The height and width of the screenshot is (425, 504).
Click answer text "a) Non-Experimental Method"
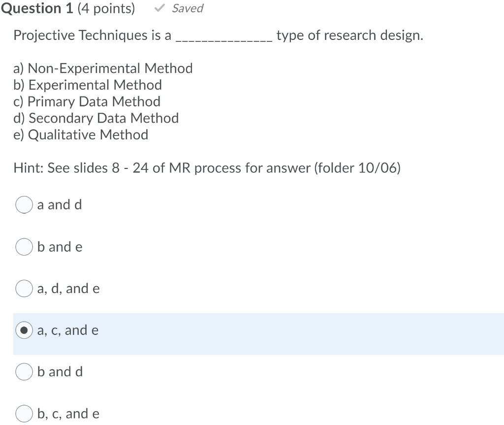tap(103, 68)
